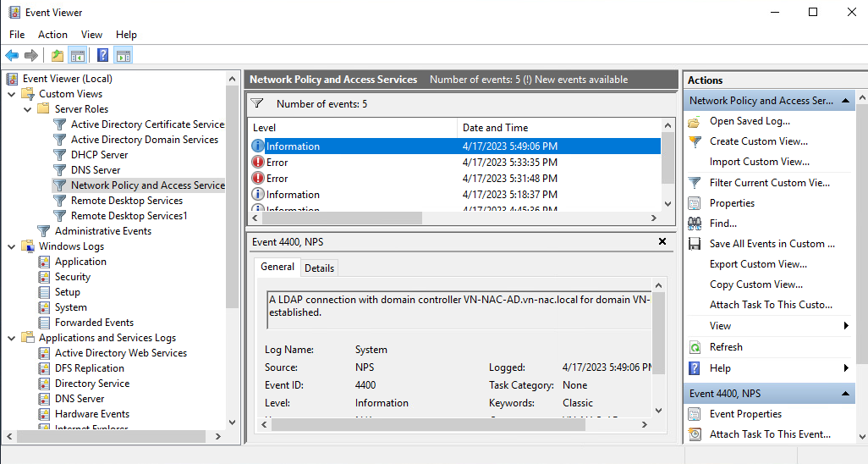Click Import Custom View action
The height and width of the screenshot is (464, 868).
[760, 162]
